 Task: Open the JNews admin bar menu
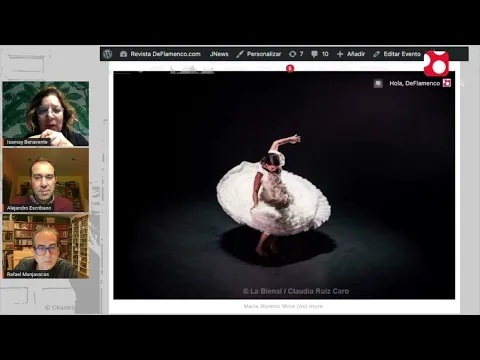click(x=219, y=54)
